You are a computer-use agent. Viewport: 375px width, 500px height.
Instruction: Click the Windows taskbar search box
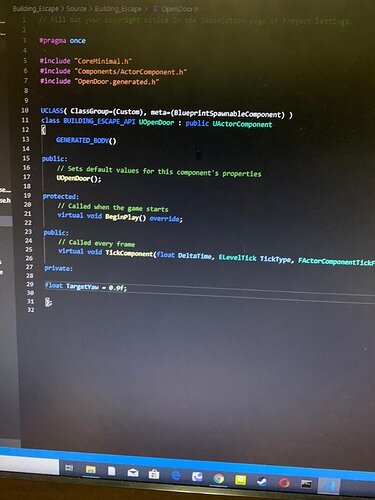[29, 465]
